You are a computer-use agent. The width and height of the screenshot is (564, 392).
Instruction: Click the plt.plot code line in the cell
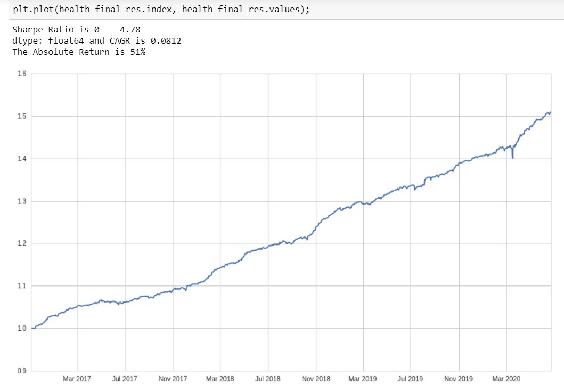(x=161, y=9)
